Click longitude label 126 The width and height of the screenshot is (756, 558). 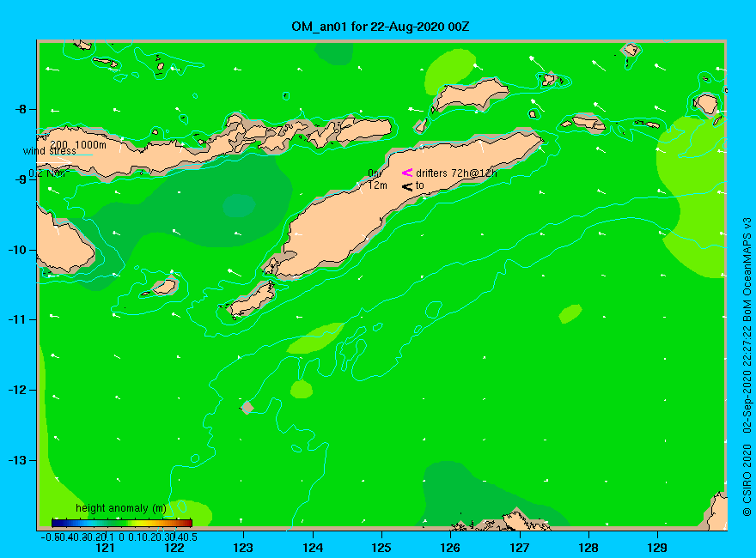[450, 548]
